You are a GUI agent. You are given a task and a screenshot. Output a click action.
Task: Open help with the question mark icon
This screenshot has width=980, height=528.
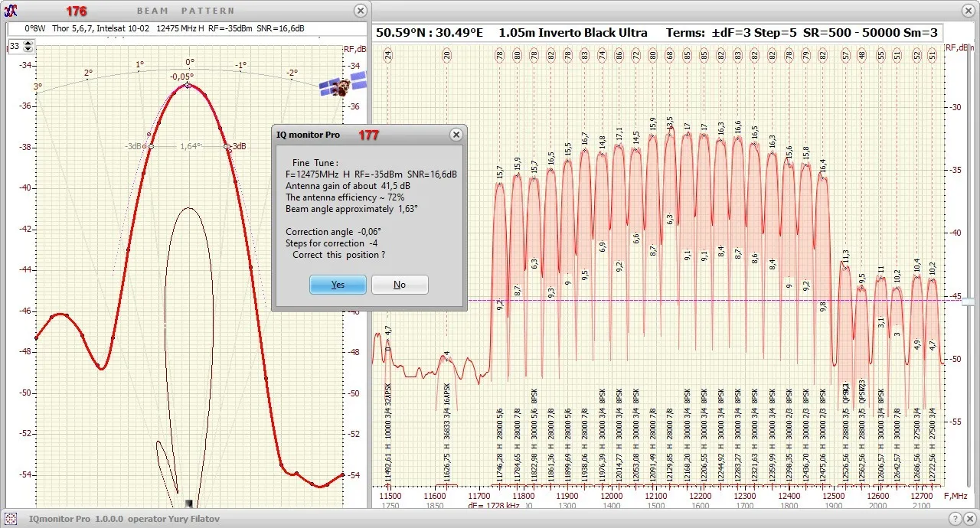click(x=955, y=519)
